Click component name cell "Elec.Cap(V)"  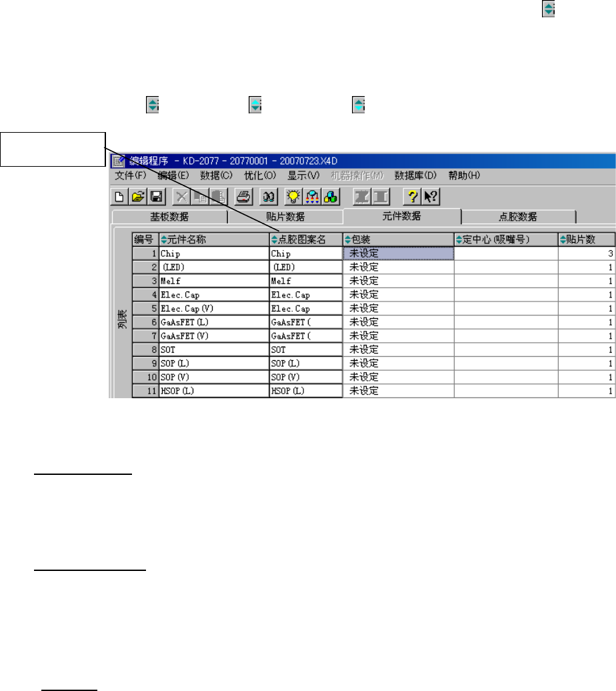(x=214, y=308)
